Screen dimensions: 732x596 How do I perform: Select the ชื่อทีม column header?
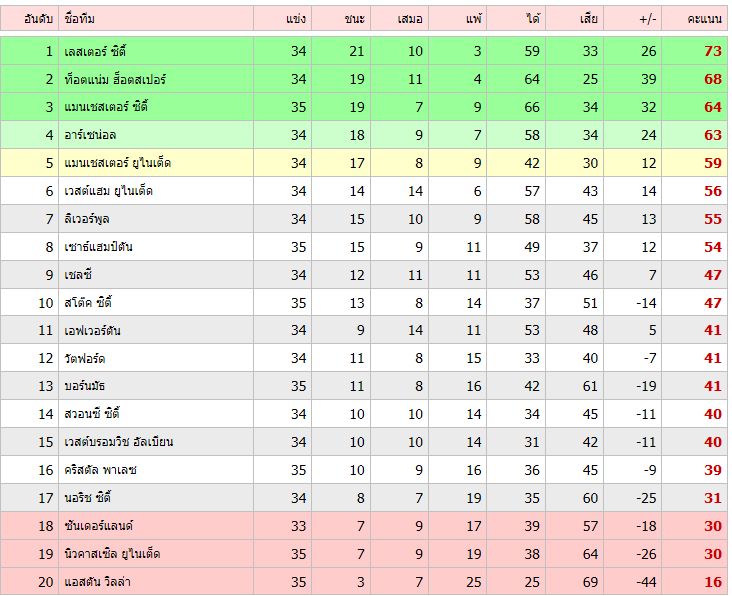coord(80,18)
